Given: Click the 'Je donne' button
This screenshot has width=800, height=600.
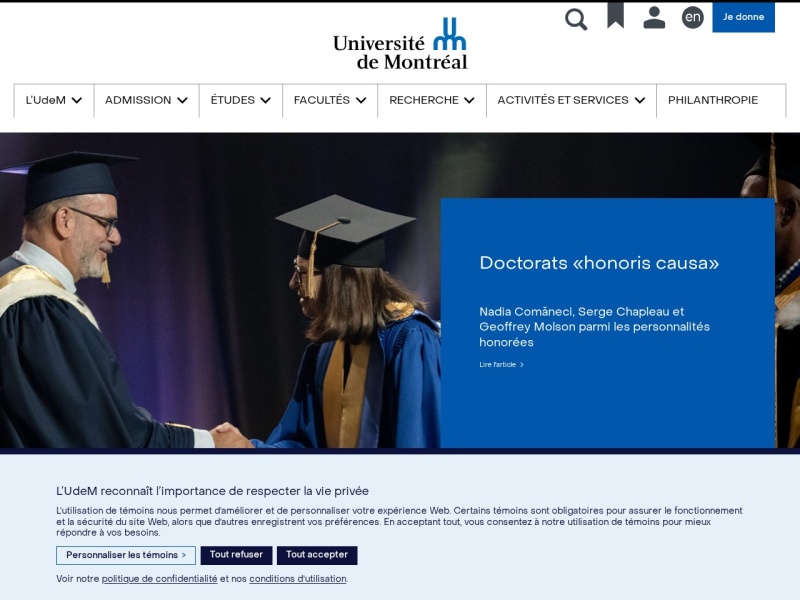Looking at the screenshot, I should [x=743, y=17].
